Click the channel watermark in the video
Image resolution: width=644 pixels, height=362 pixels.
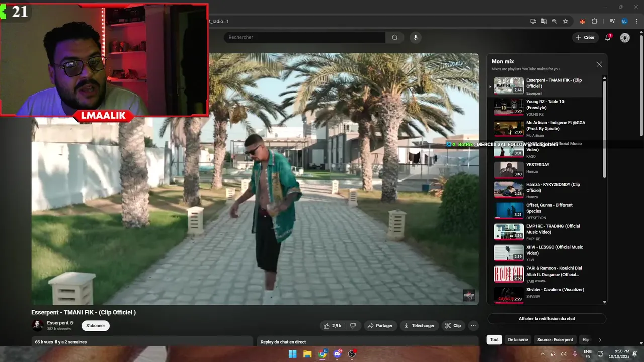coord(469,295)
